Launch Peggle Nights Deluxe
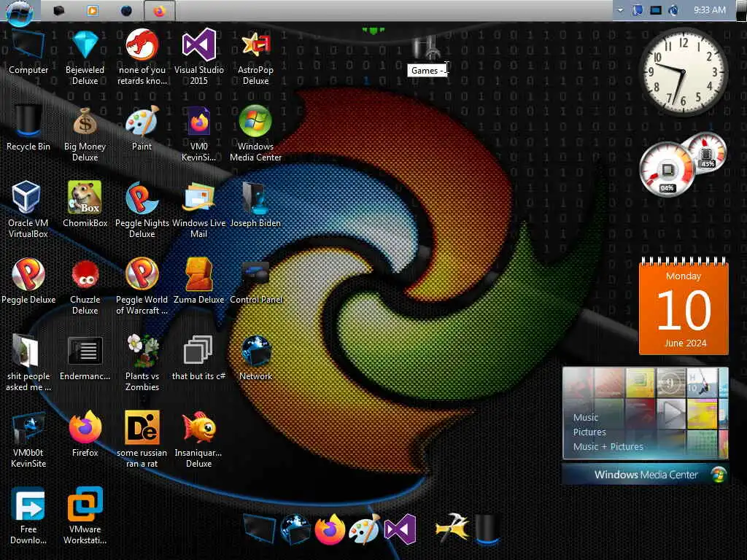 [x=142, y=210]
